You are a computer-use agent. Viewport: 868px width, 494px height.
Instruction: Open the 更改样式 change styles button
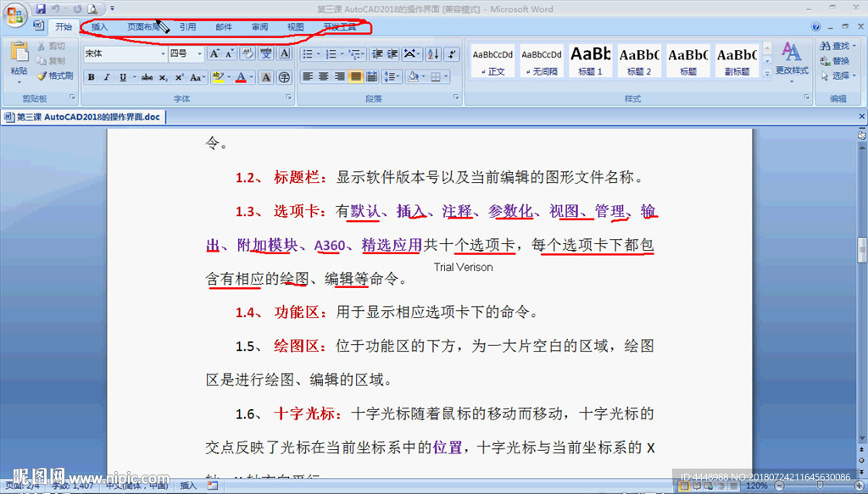point(792,61)
